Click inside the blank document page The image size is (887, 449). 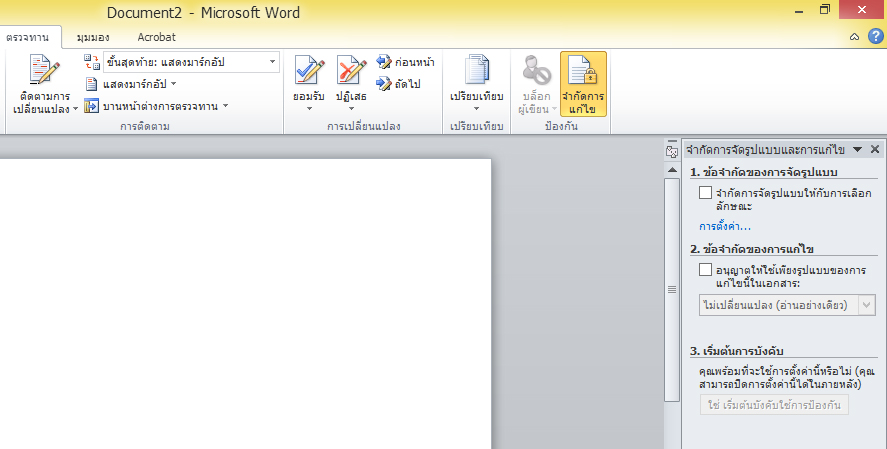[x=246, y=304]
